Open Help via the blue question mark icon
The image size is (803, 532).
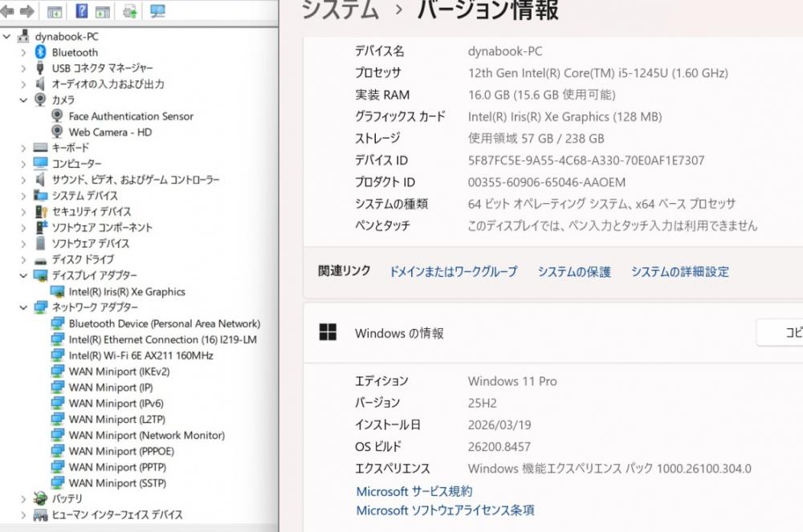81,10
